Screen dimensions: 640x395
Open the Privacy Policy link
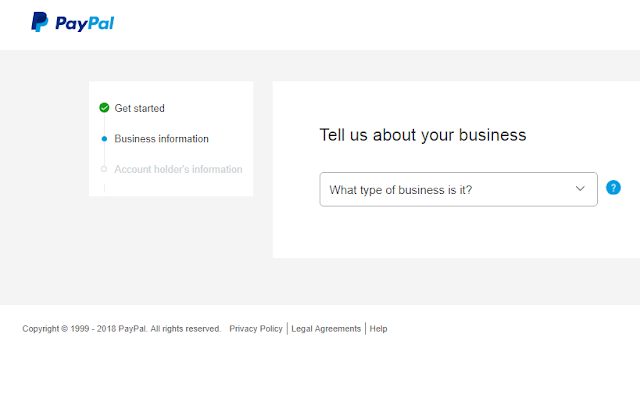click(256, 329)
